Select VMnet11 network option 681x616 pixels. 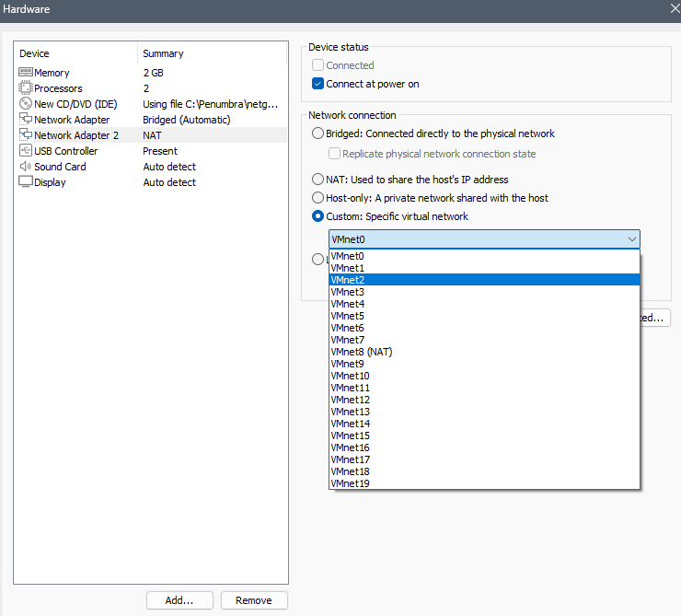(x=484, y=388)
